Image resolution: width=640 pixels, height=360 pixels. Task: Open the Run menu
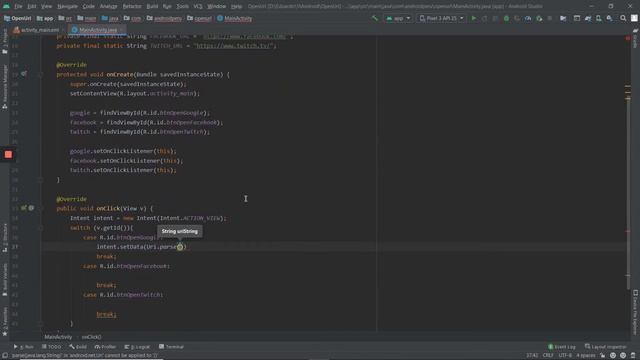coord(167,7)
